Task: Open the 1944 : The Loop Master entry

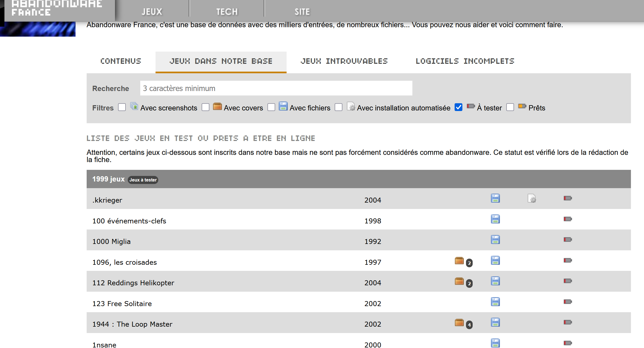Action: point(132,324)
